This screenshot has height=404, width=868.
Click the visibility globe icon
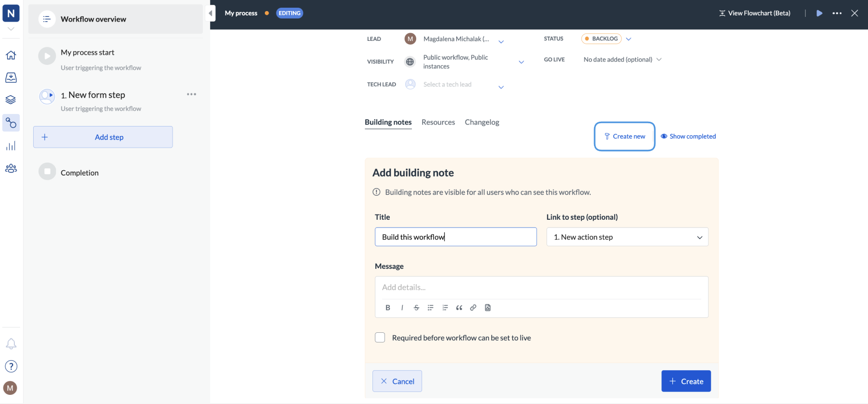click(410, 62)
